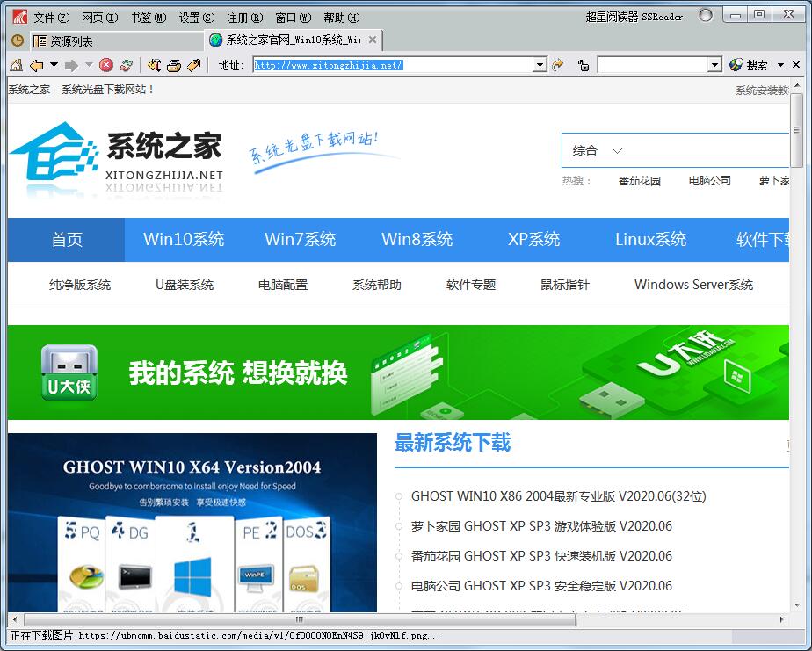This screenshot has height=651, width=812.
Task: Stop loading with the red X icon
Action: (106, 65)
